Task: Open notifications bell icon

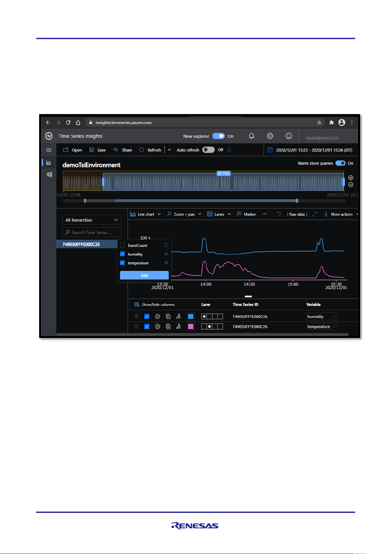Action: point(252,136)
